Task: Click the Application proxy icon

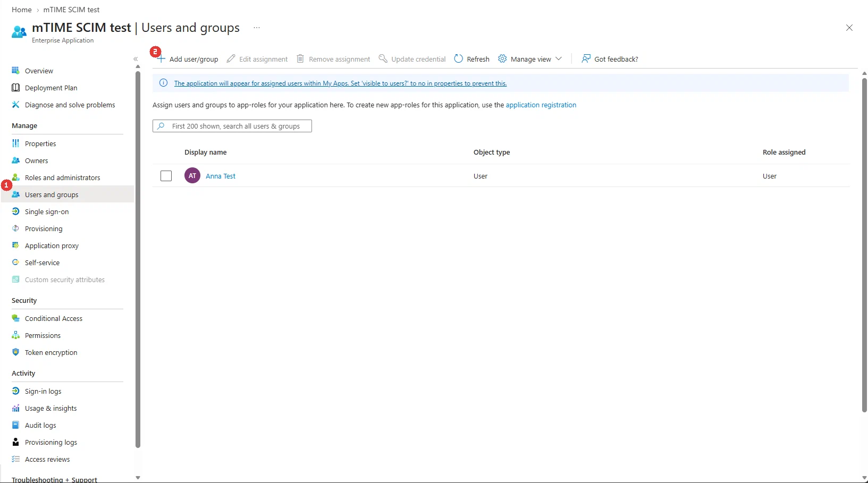Action: click(x=15, y=245)
